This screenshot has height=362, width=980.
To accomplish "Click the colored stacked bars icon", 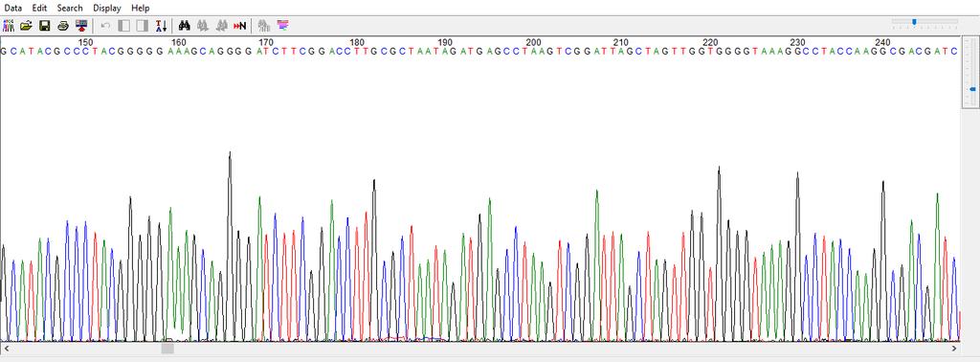I will coord(282,26).
